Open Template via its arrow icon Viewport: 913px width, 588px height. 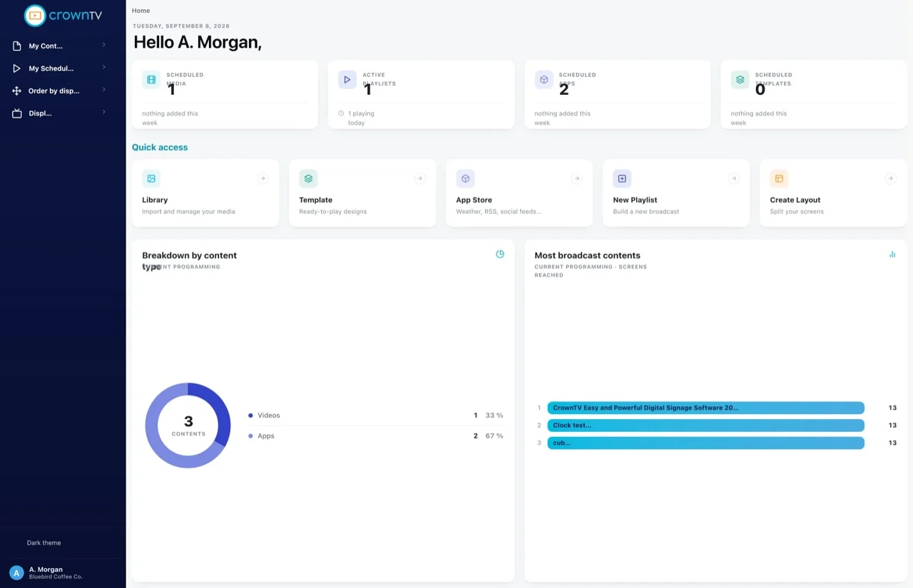click(x=420, y=179)
